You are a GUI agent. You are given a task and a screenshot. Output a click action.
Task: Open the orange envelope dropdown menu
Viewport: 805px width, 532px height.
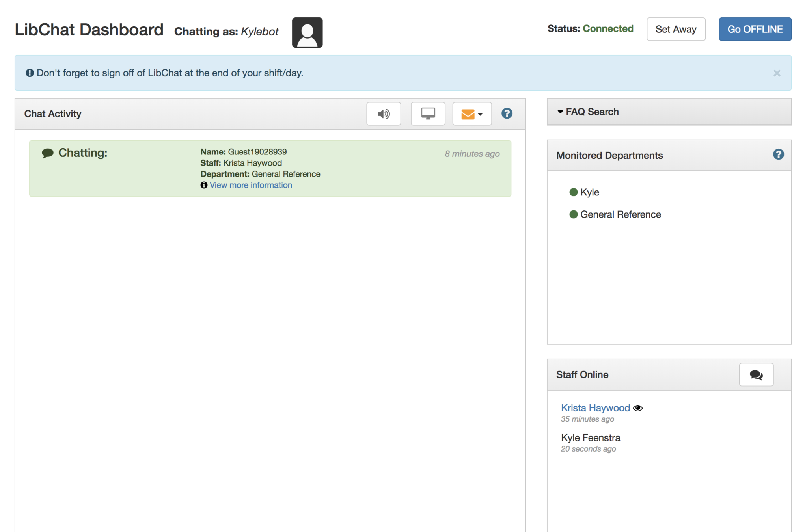(471, 114)
